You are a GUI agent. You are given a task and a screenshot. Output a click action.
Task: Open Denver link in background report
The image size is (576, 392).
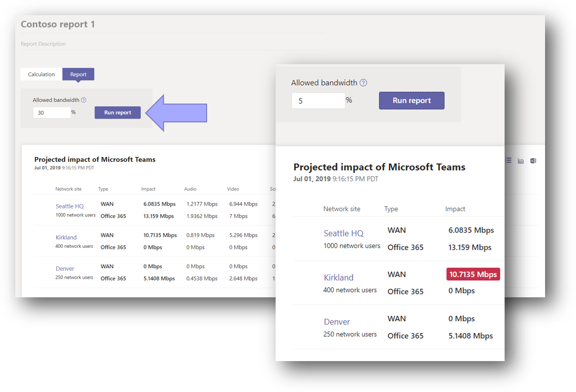[65, 269]
